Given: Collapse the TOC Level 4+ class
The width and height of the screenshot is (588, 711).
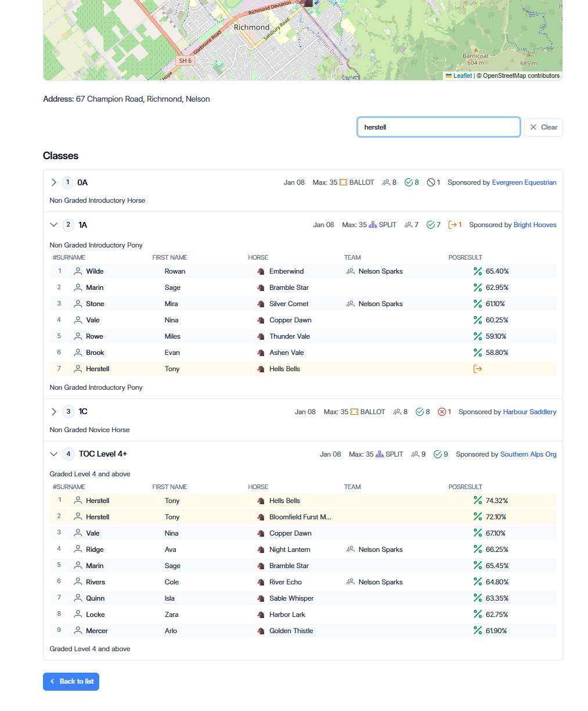Looking at the screenshot, I should pyautogui.click(x=54, y=454).
